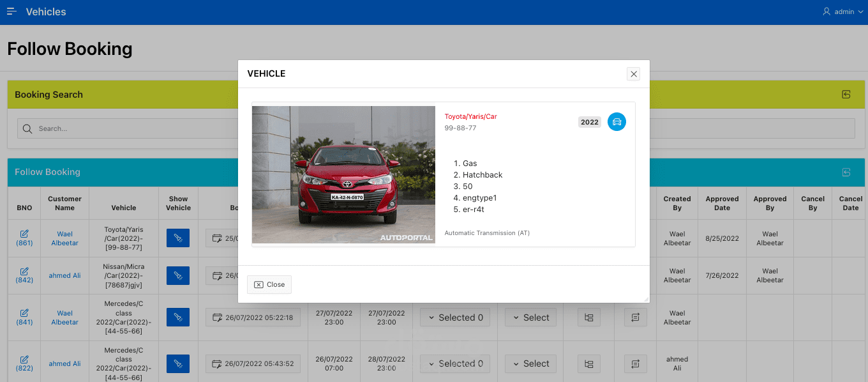Click the engtype1 list item
Screen dimensions: 868x382
[479, 198]
